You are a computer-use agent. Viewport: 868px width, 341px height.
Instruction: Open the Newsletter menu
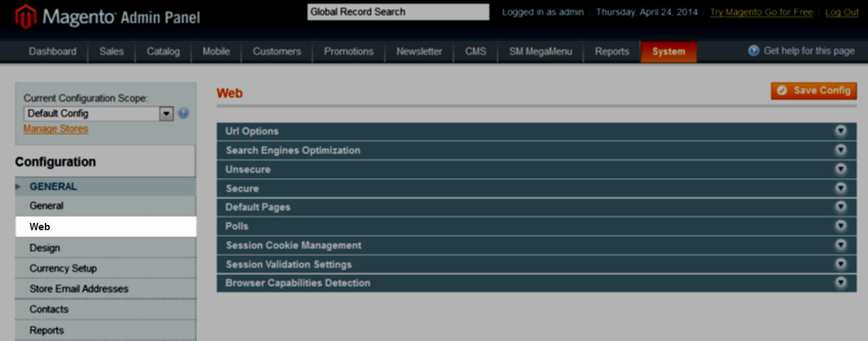419,51
